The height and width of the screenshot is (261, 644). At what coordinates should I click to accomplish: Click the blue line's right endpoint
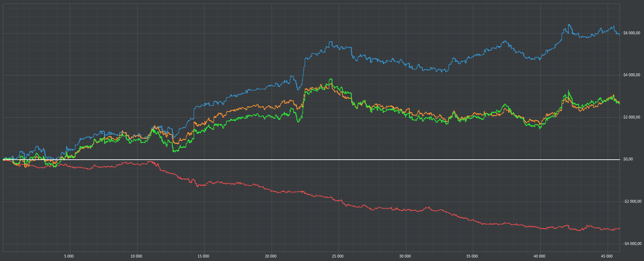pyautogui.click(x=619, y=35)
